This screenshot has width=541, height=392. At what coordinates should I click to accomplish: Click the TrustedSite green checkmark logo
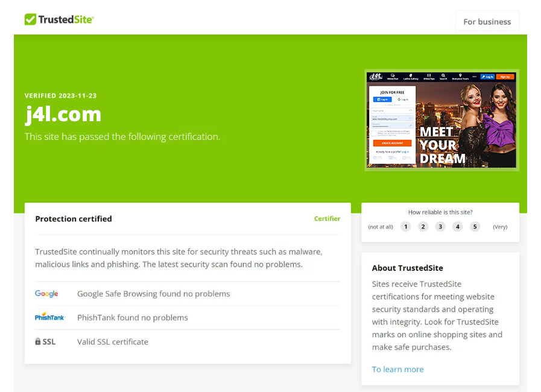[30, 19]
